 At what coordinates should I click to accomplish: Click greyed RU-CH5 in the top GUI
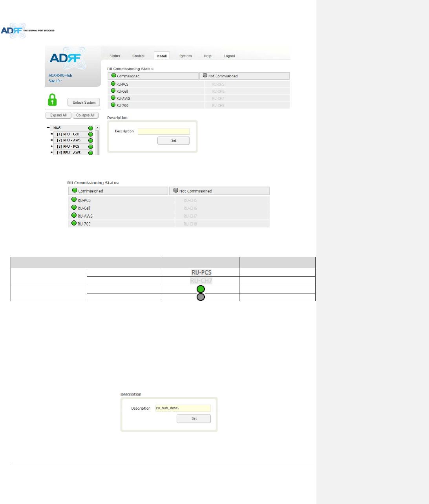point(218,84)
